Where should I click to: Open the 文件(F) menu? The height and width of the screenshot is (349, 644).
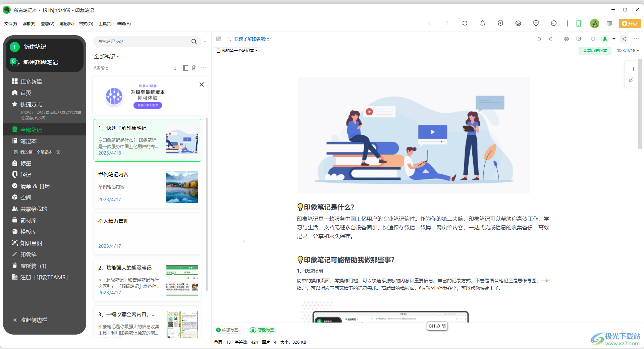tap(11, 23)
